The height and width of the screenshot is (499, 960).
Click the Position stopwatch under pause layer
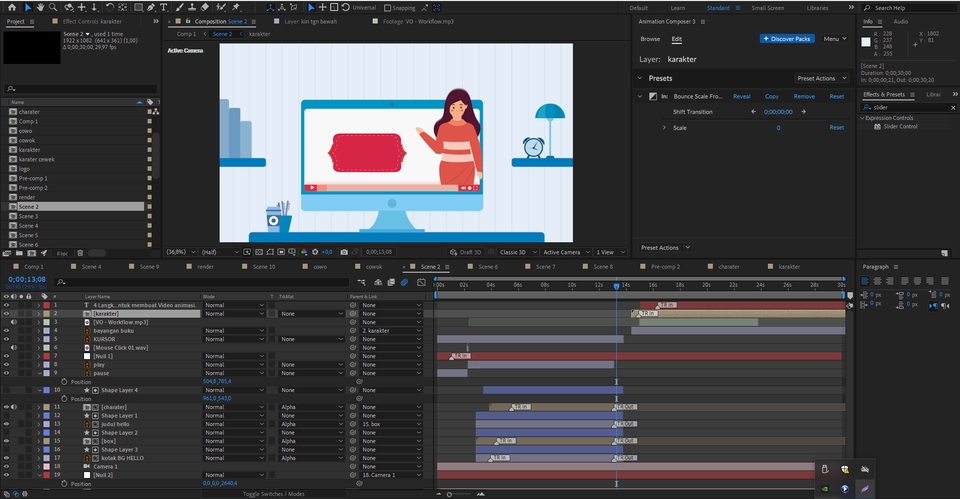coord(64,381)
